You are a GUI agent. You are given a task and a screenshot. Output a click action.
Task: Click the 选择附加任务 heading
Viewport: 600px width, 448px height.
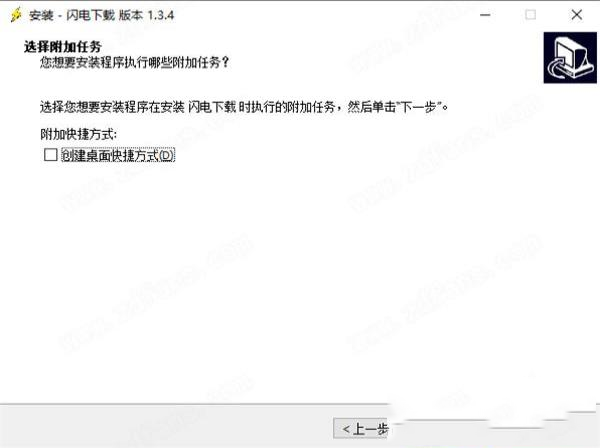(63, 47)
